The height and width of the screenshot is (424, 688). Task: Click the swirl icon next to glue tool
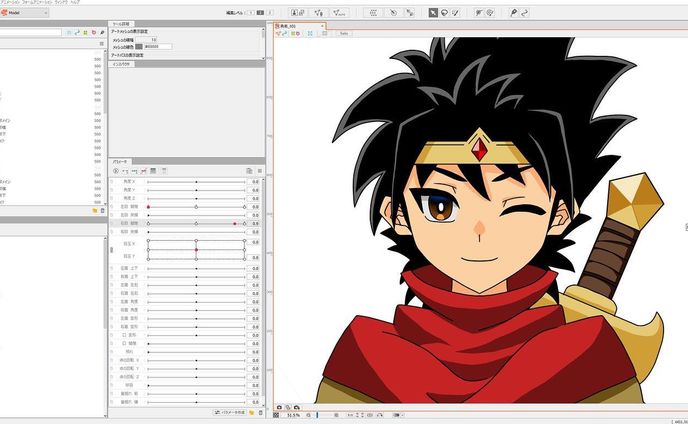pyautogui.click(x=490, y=13)
